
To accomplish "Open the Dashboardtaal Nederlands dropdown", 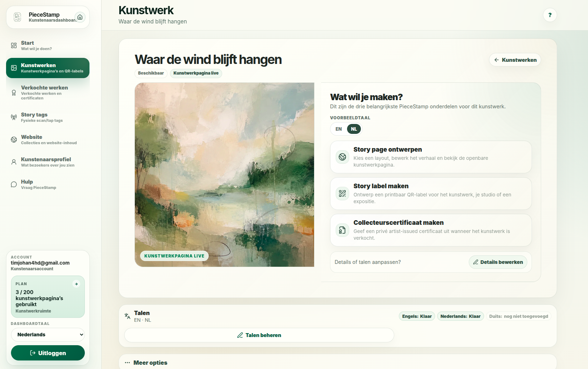I will click(x=48, y=335).
